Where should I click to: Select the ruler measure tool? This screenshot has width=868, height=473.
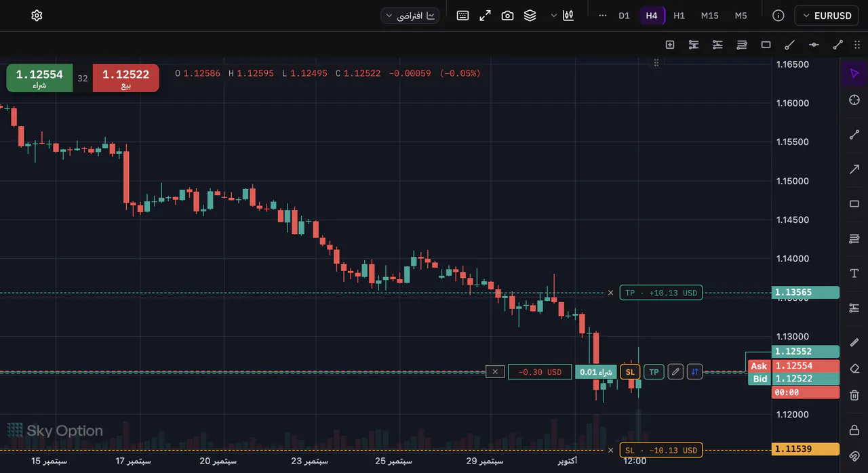coord(854,343)
